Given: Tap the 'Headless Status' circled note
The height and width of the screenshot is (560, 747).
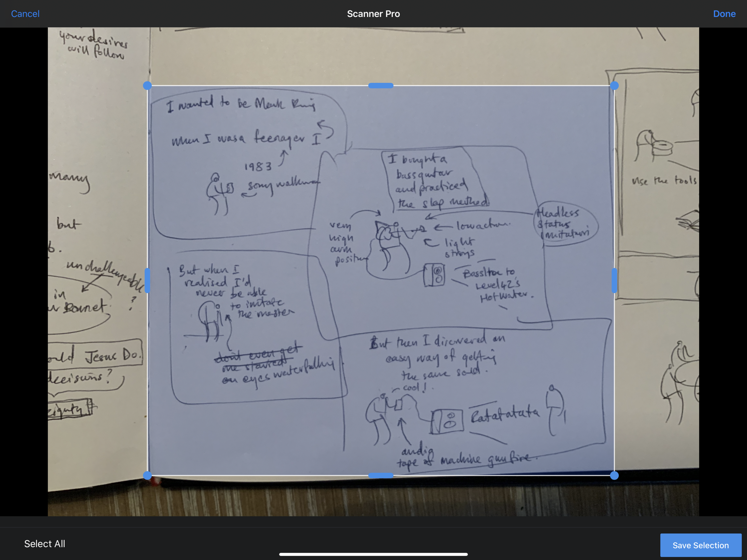Looking at the screenshot, I should click(x=565, y=224).
